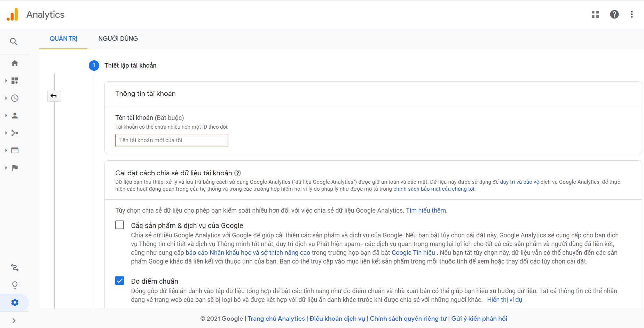This screenshot has width=644, height=328.
Task: Open 'Điều khoản dịch vụ' footer link
Action: 337,319
